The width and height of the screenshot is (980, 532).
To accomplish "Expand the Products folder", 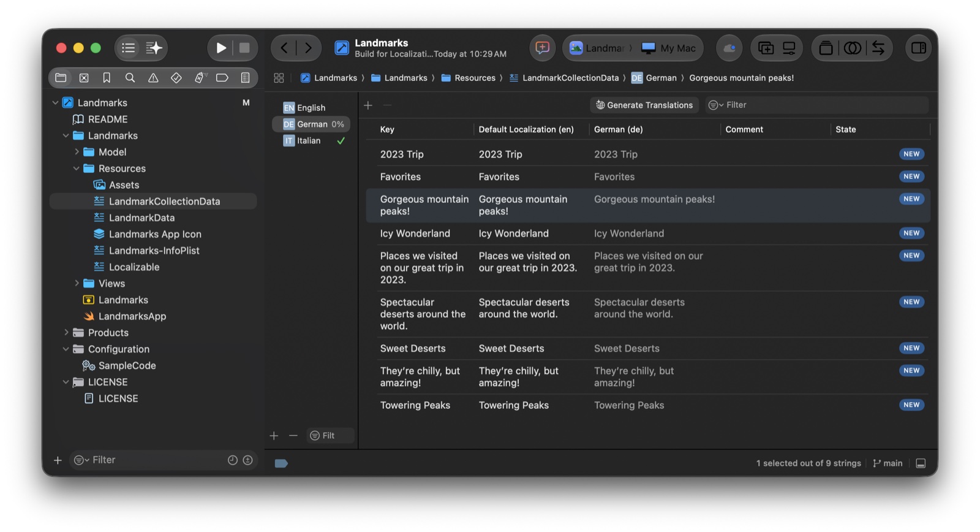I will pyautogui.click(x=66, y=332).
